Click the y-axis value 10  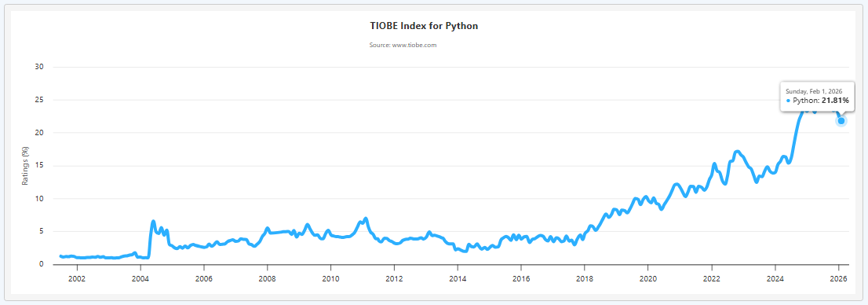click(40, 199)
